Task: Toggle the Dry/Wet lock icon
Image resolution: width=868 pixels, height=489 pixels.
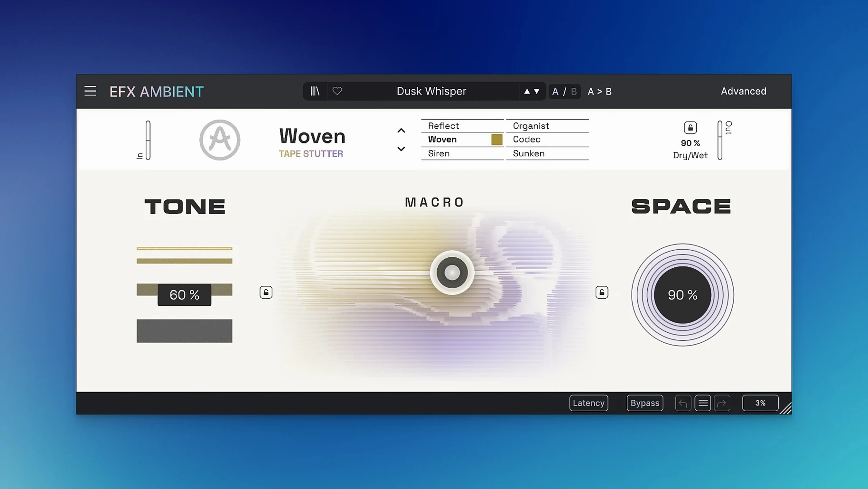Action: click(x=690, y=127)
